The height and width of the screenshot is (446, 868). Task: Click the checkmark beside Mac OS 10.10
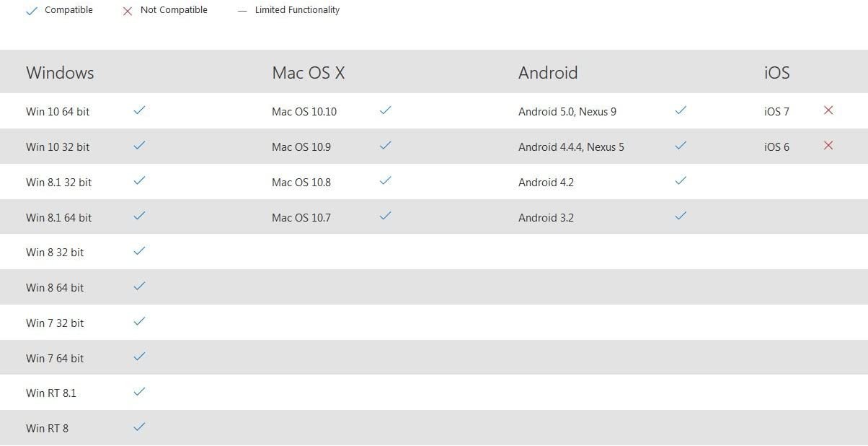pyautogui.click(x=385, y=110)
